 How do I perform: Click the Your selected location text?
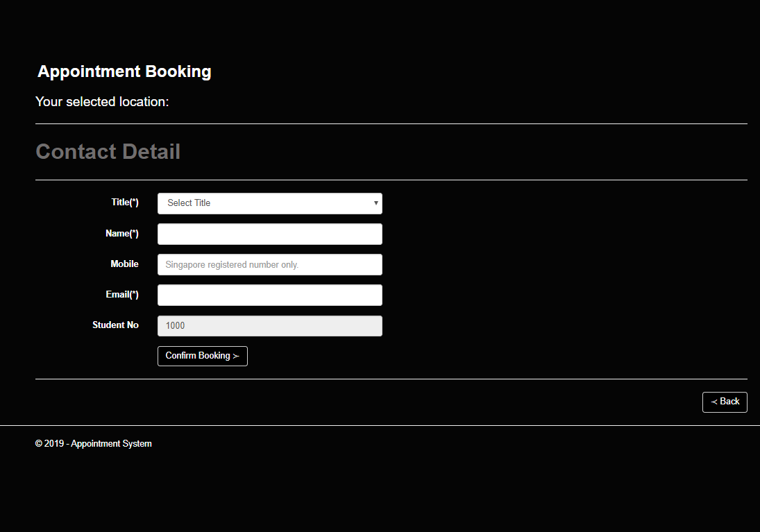[102, 101]
